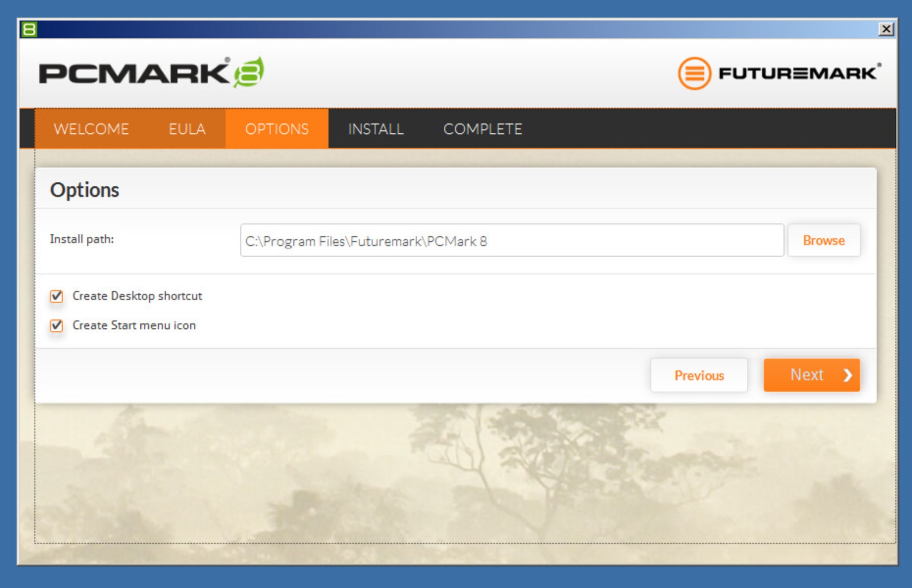Viewport: 912px width, 588px height.
Task: Close the PCMark 8 installer window
Action: 886,29
